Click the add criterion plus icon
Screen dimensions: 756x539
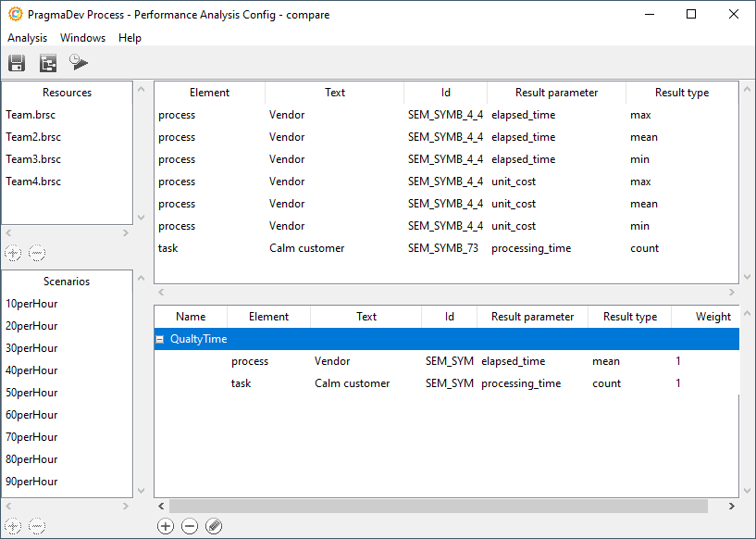(166, 526)
